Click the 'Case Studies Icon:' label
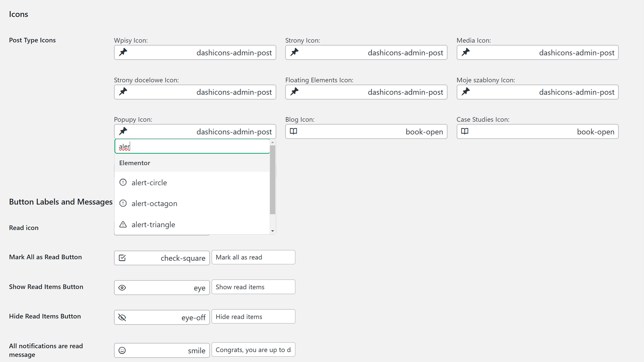644x362 pixels. [483, 120]
